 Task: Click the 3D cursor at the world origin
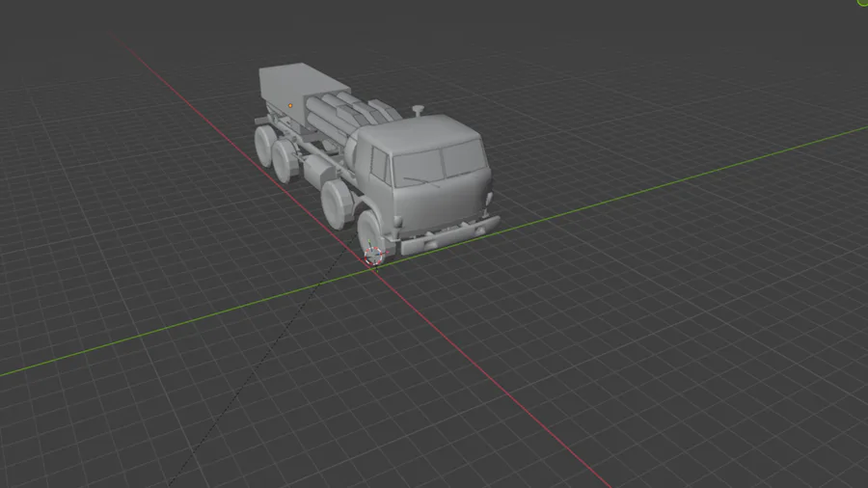click(373, 256)
